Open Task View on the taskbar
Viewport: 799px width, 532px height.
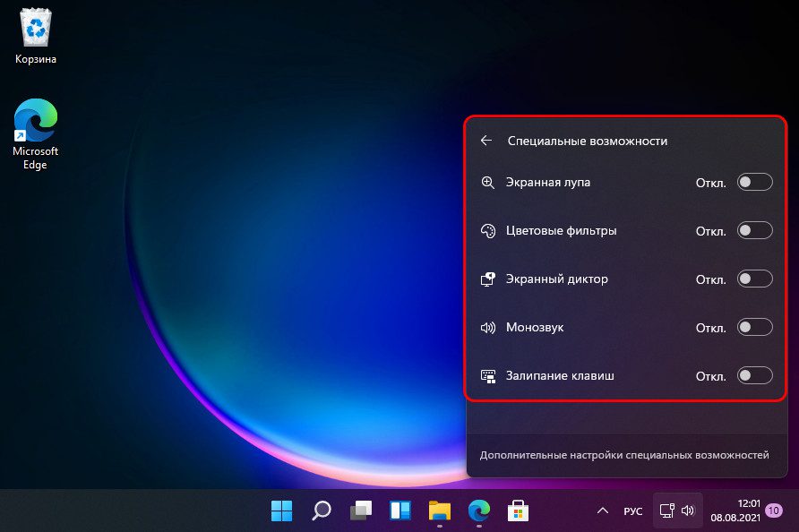[x=361, y=511]
